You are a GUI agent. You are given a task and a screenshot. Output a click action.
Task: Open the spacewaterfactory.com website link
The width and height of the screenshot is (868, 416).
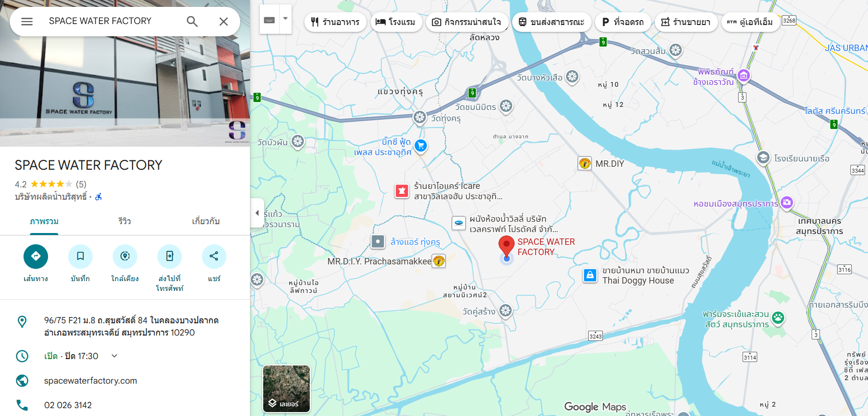pos(91,381)
